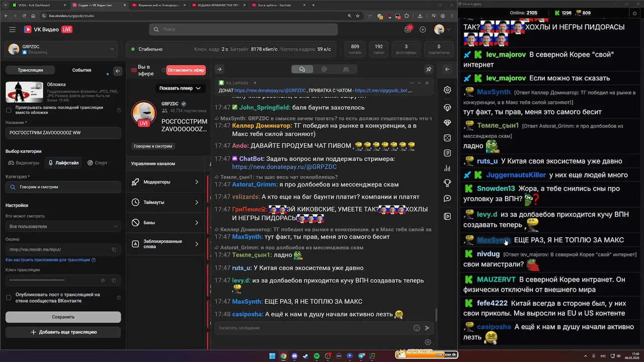Collapse the left settings panel arrow
644x362 pixels.
tap(118, 71)
